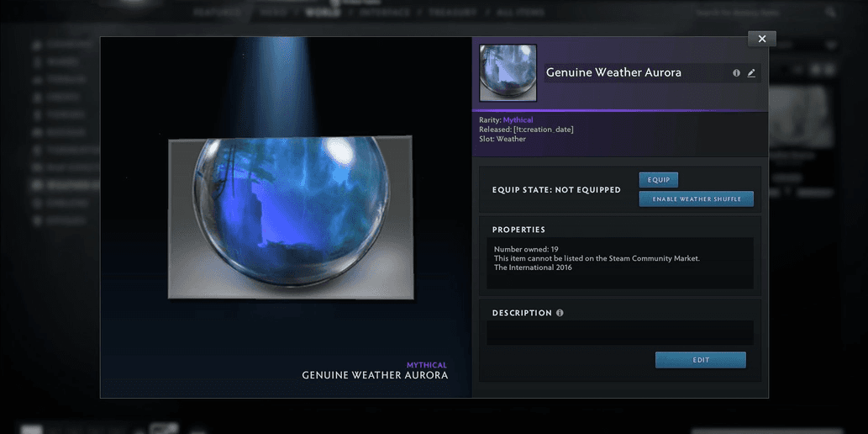This screenshot has width=868, height=434.
Task: Select the small Aurora item thumbnail
Action: [508, 73]
